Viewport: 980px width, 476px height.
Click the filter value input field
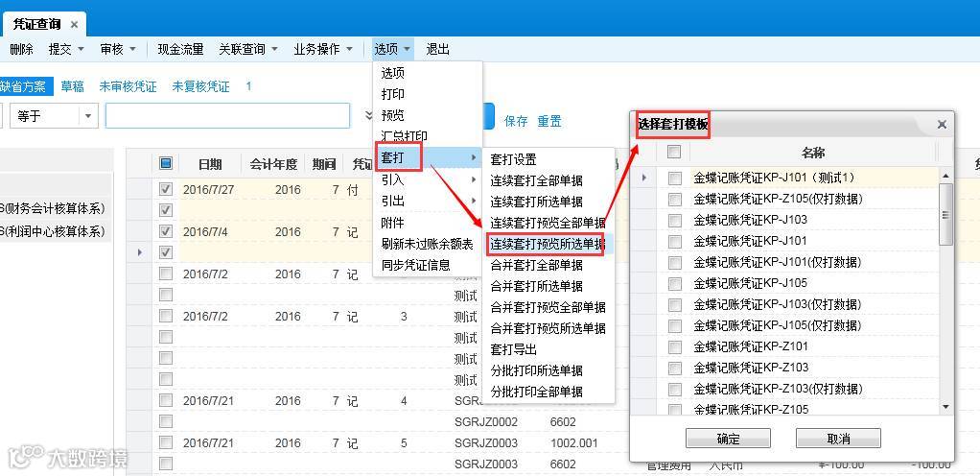click(x=227, y=116)
